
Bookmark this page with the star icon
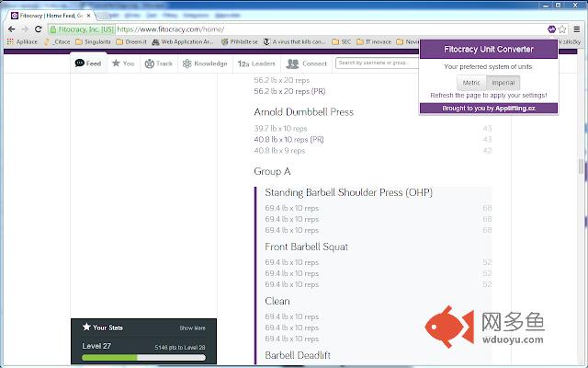point(562,29)
